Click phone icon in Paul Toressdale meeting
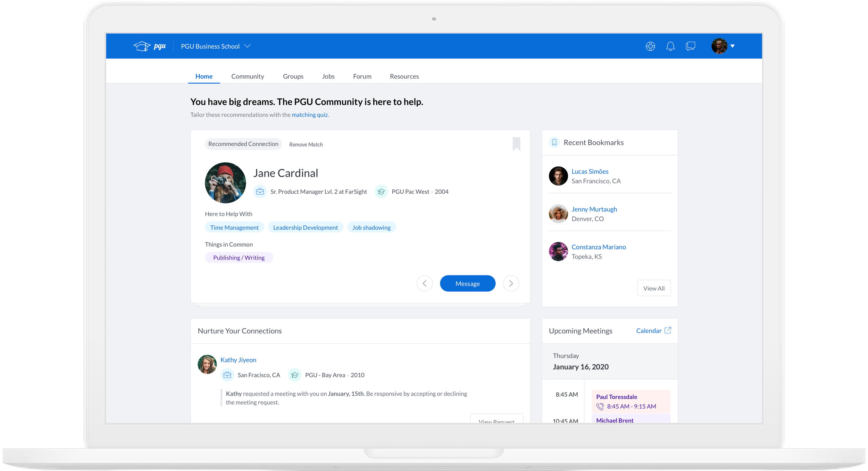Image resolution: width=868 pixels, height=471 pixels. (600, 406)
